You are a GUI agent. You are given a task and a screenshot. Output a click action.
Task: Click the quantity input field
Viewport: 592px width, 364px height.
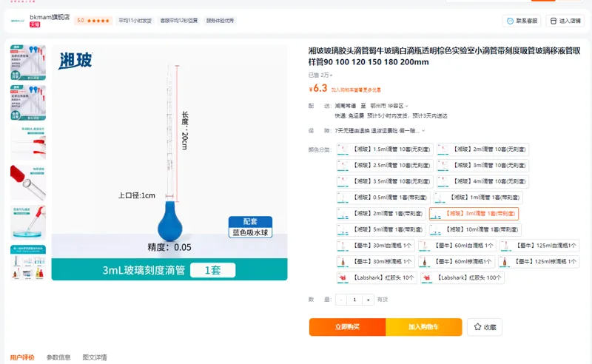[x=354, y=300]
